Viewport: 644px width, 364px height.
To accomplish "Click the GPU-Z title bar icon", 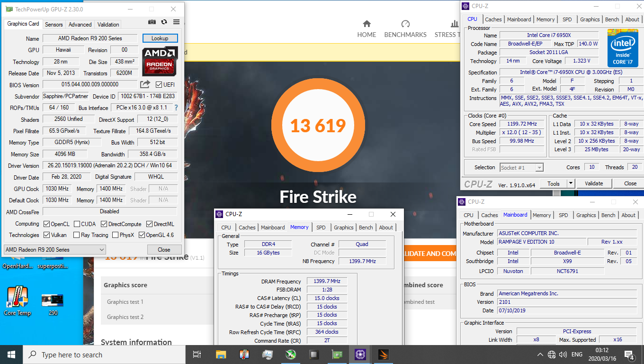I will [9, 9].
